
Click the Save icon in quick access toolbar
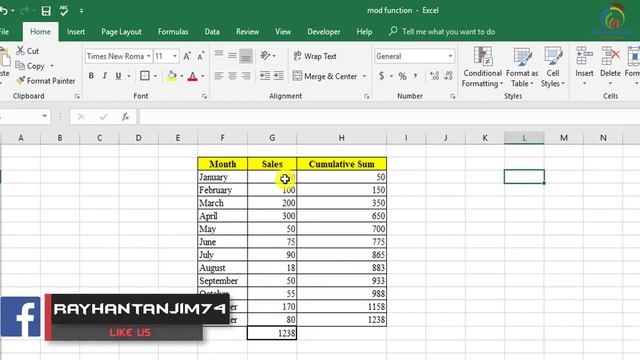coord(46,11)
